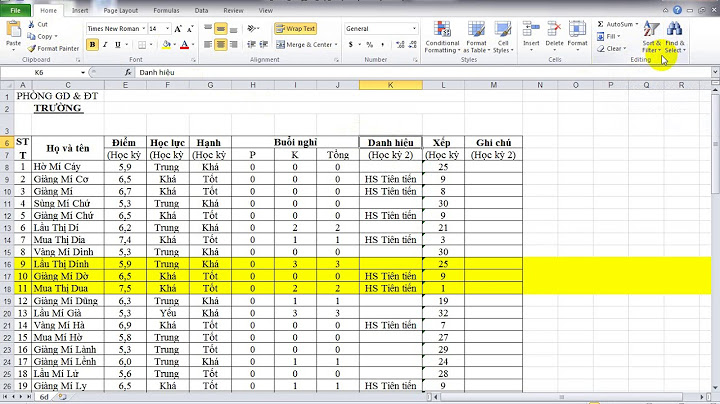Open the font name dropdown
This screenshot has height=404, width=720.
tap(144, 28)
